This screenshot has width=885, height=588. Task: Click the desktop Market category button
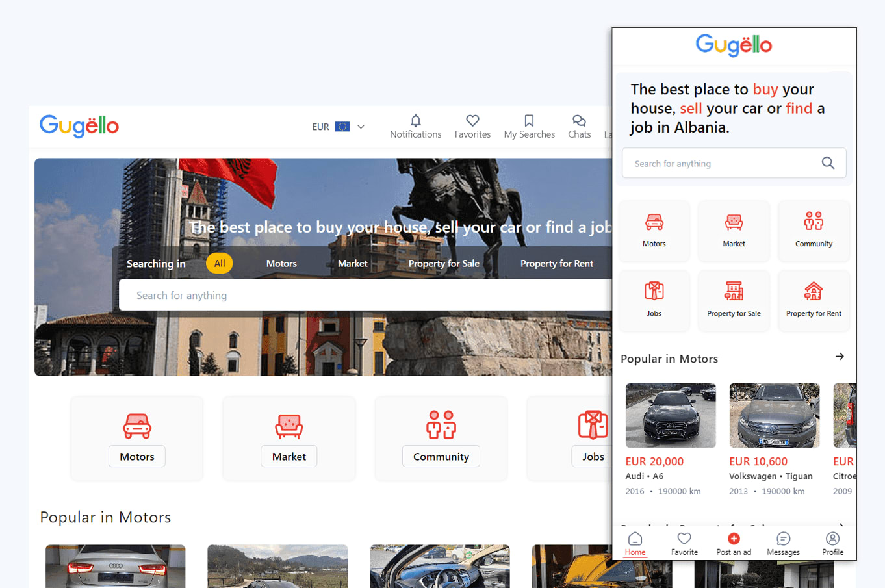[289, 456]
